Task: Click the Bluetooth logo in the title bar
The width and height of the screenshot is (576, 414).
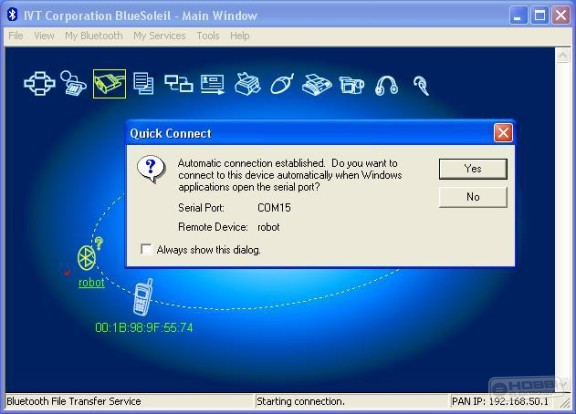Action: [12, 15]
